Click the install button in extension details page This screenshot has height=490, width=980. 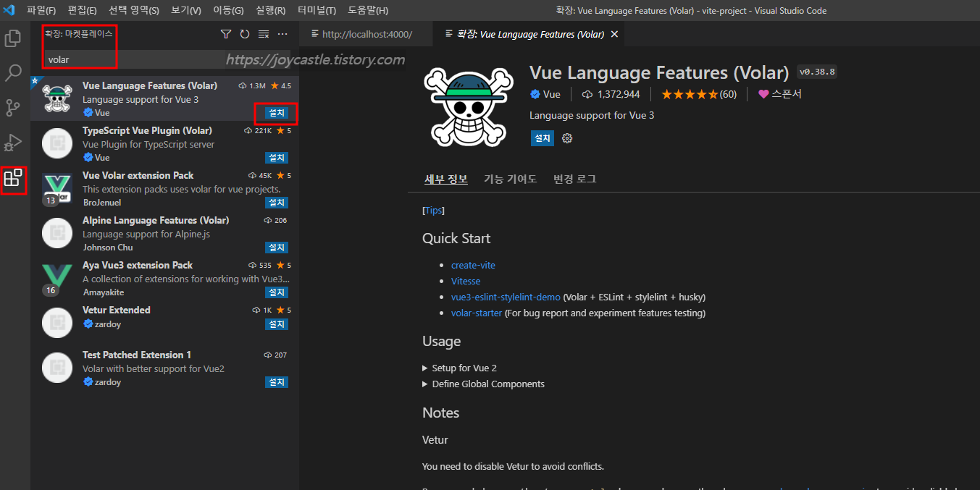pyautogui.click(x=543, y=138)
